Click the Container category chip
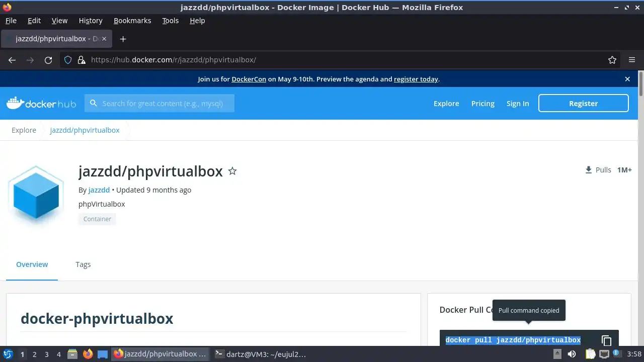The height and width of the screenshot is (362, 644). [x=97, y=219]
